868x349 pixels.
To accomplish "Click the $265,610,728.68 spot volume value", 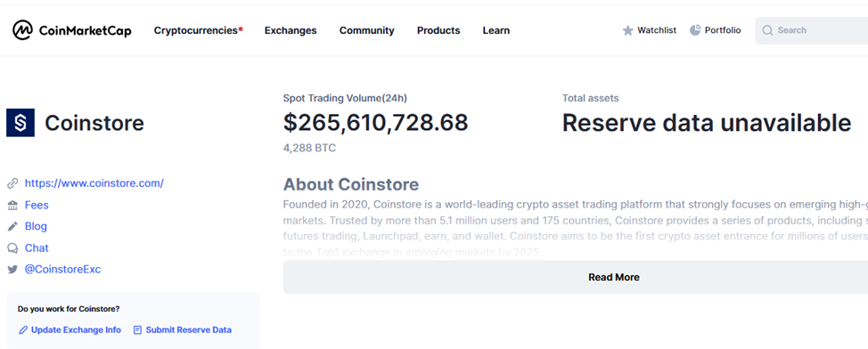I will pyautogui.click(x=376, y=123).
